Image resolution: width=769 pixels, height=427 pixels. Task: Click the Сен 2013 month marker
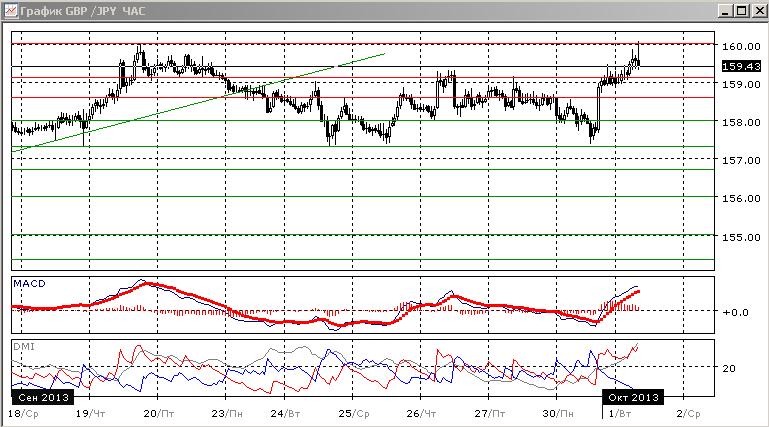point(43,397)
